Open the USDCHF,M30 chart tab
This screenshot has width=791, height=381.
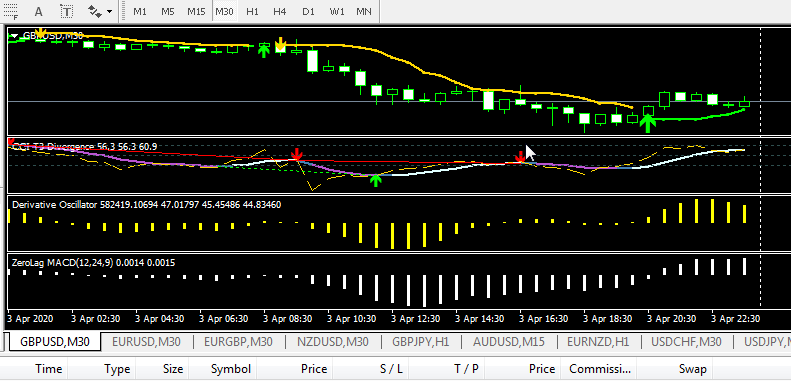686,342
